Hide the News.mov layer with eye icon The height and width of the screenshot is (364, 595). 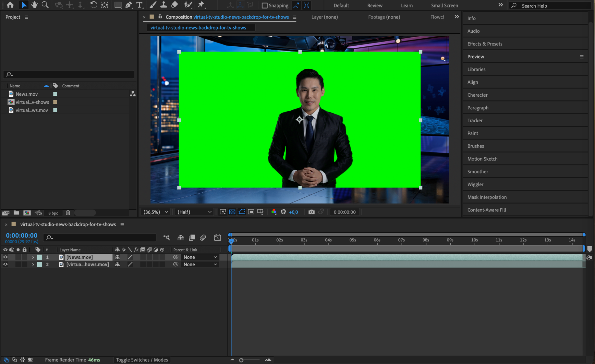click(x=5, y=257)
